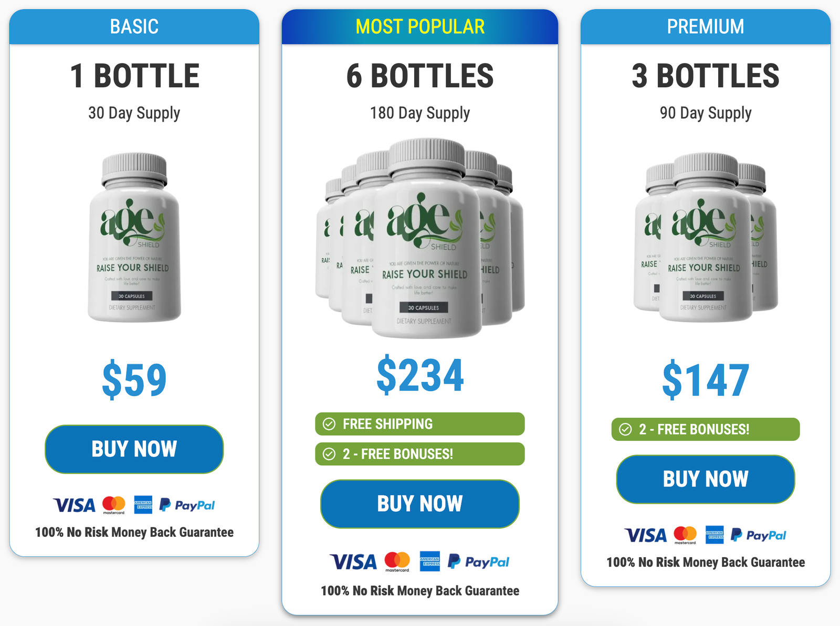
Task: Select the PREMIUM plan header
Action: coord(706,27)
